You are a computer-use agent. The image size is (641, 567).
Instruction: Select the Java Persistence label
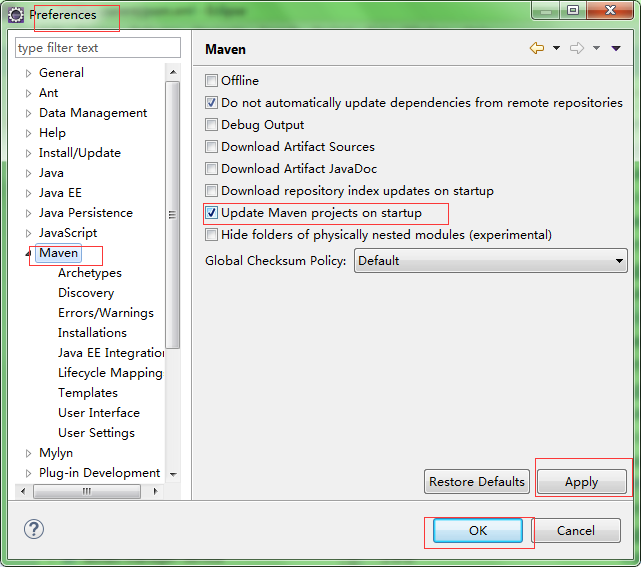86,213
